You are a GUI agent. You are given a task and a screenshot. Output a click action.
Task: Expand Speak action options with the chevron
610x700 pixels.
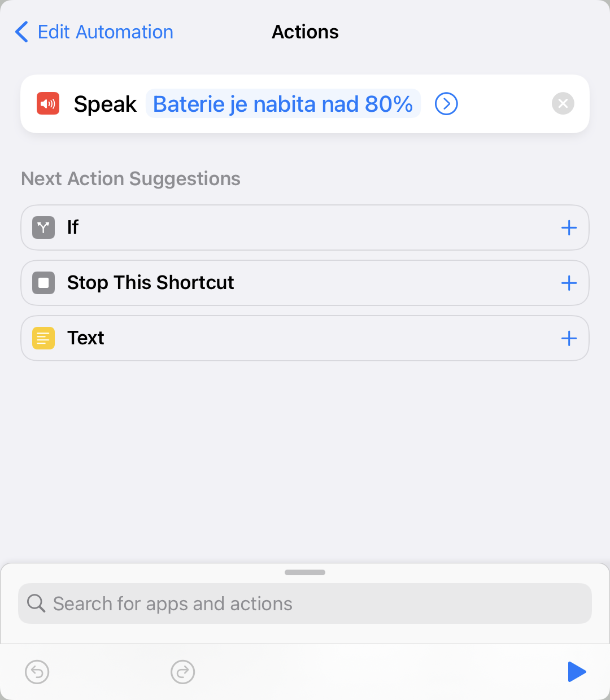(x=446, y=104)
